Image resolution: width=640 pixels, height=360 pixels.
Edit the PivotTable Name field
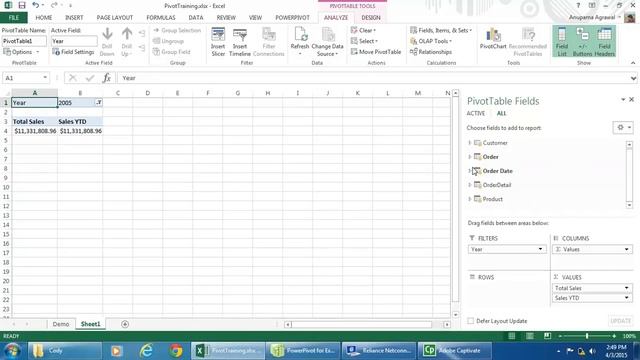[24, 41]
